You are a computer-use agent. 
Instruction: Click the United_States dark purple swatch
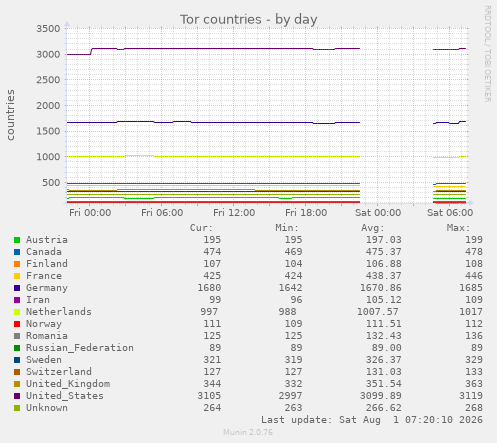click(x=17, y=396)
